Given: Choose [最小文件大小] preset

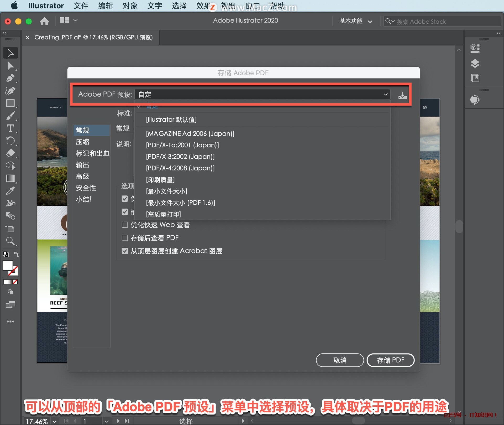Looking at the screenshot, I should (x=166, y=191).
